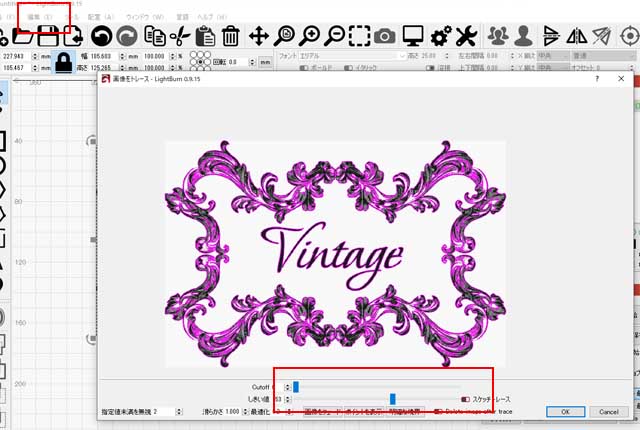Image resolution: width=640 pixels, height=430 pixels.
Task: Open the camera capture icon
Action: (384, 36)
